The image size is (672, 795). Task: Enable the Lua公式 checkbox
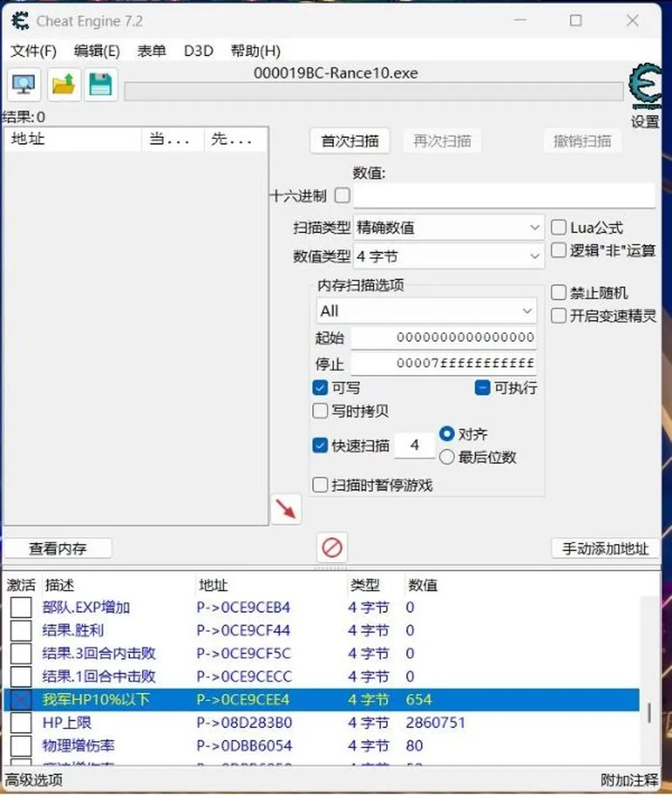point(559,227)
